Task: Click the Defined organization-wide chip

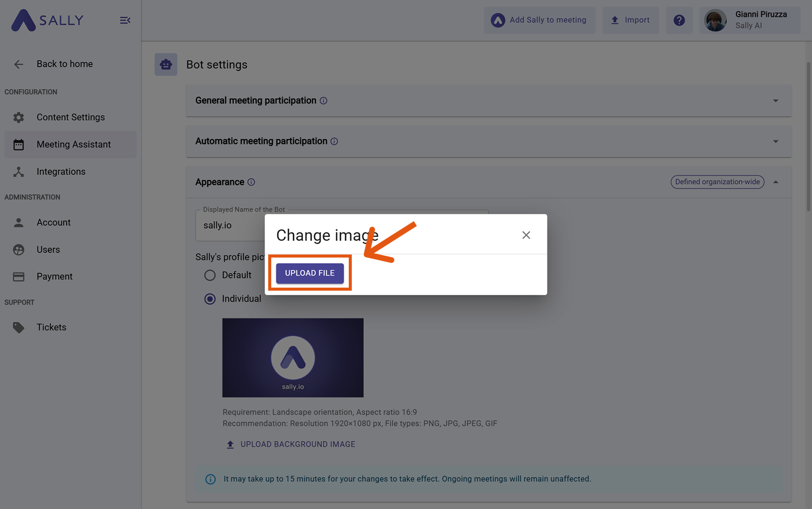Action: tap(718, 182)
